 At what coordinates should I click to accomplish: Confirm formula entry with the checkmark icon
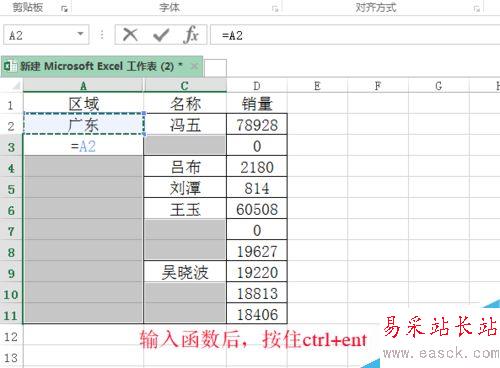click(161, 35)
